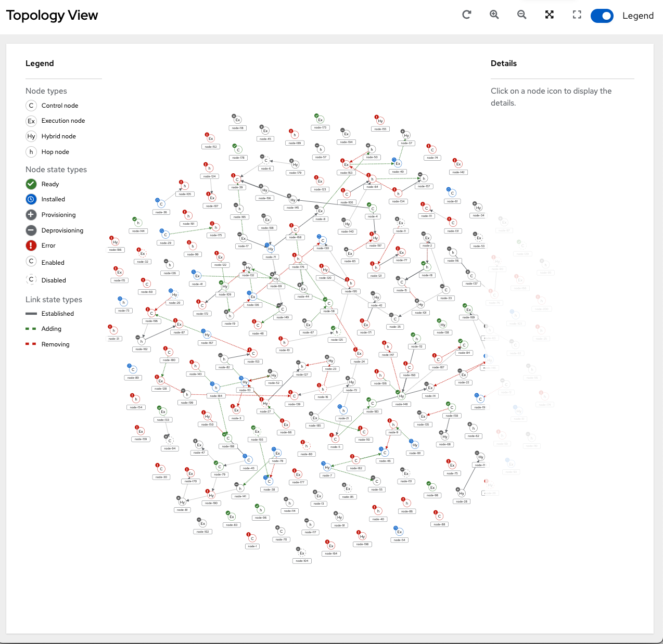Image resolution: width=663 pixels, height=644 pixels.
Task: Zoom into the topology graph
Action: 494,15
